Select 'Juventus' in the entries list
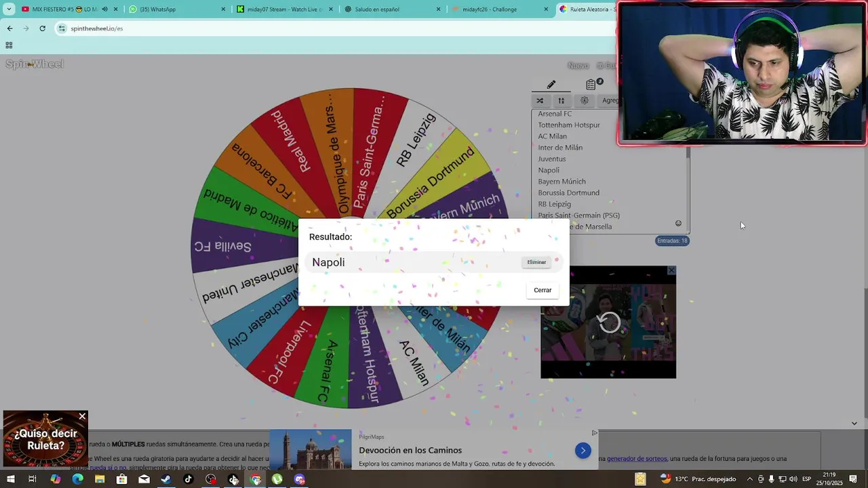868x488 pixels. pyautogui.click(x=551, y=159)
